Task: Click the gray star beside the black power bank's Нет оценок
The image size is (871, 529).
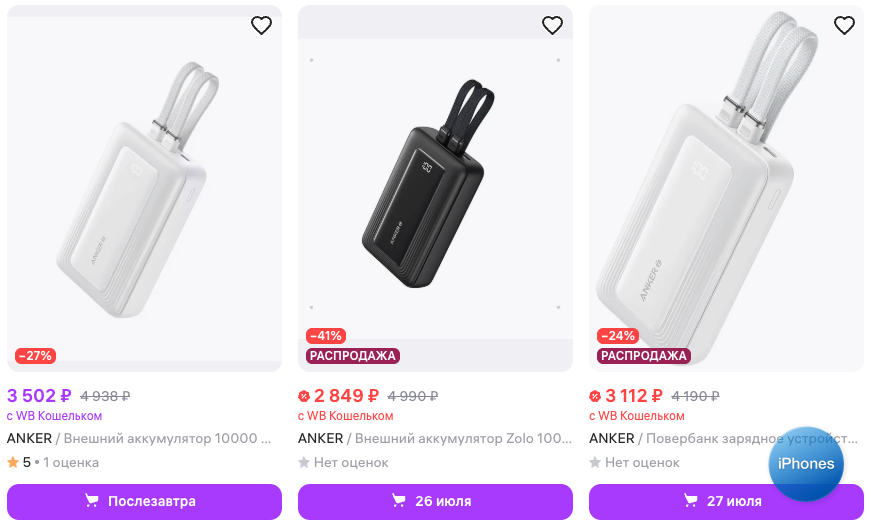Action: (x=304, y=462)
